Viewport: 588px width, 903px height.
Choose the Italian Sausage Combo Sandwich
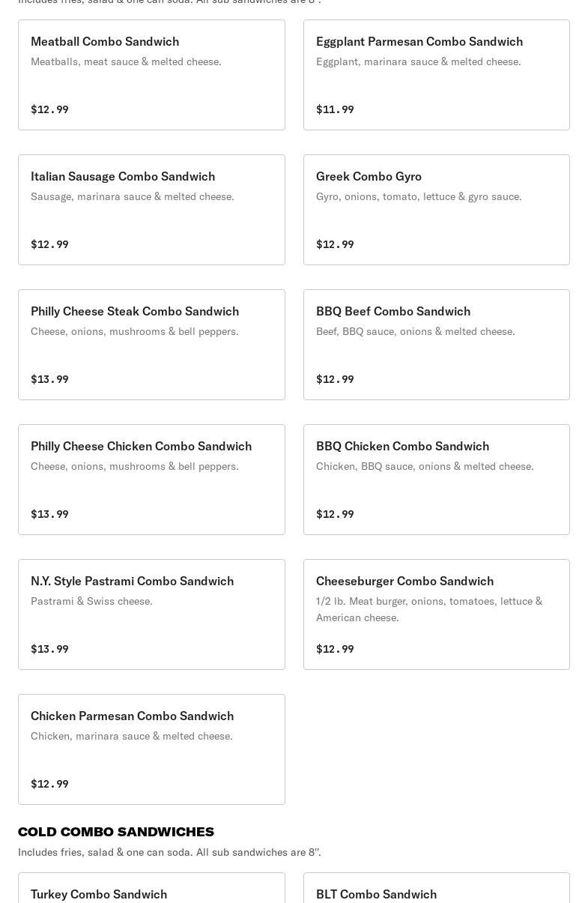click(x=151, y=210)
